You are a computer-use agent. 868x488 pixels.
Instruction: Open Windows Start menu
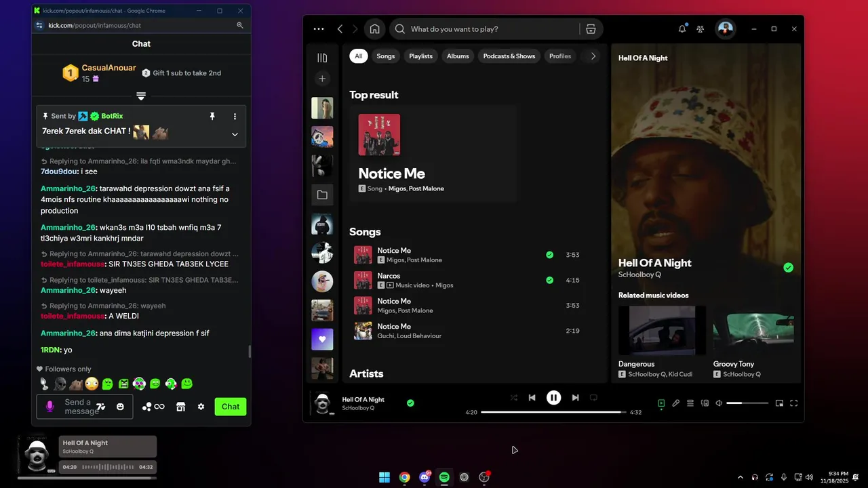pos(384,477)
